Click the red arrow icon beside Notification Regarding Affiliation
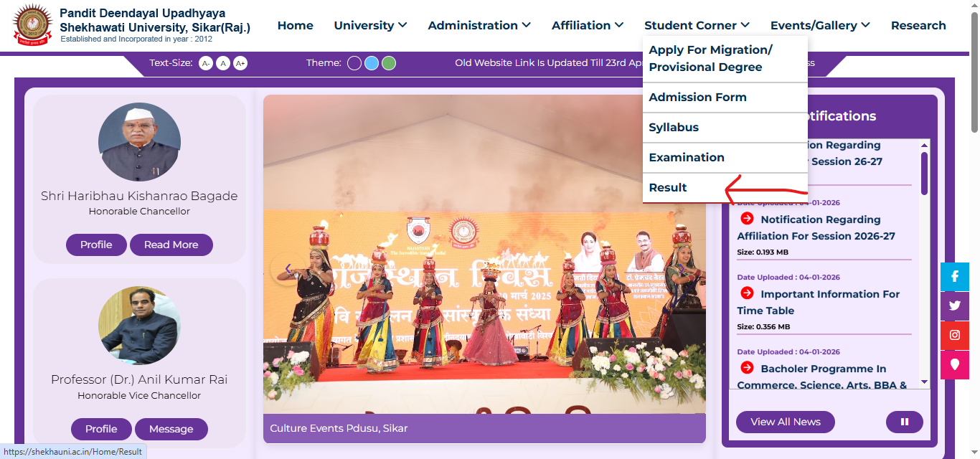The width and height of the screenshot is (980, 459). tap(746, 220)
